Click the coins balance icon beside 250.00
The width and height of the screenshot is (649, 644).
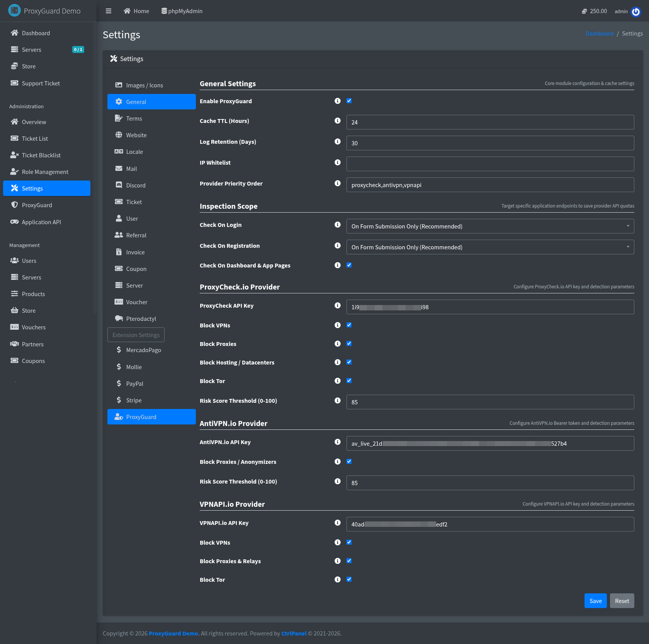584,12
